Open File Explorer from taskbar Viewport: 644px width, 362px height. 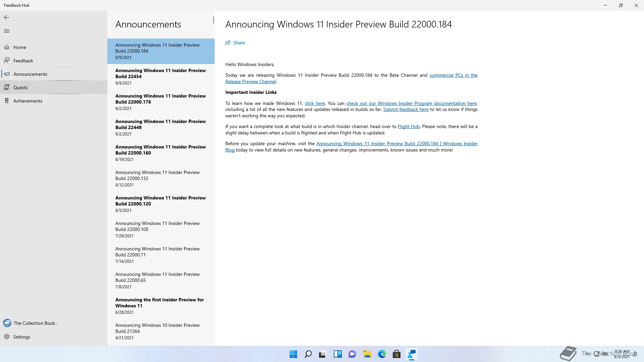367,354
